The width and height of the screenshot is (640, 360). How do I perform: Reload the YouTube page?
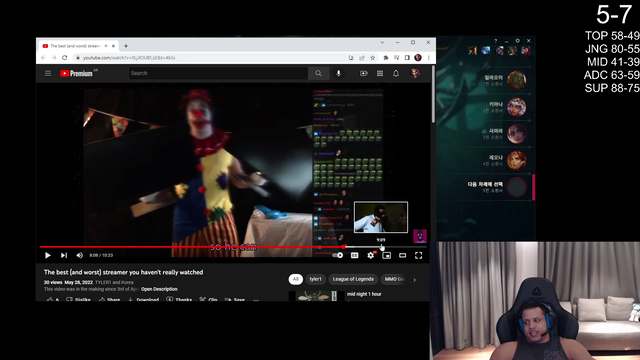(64, 58)
